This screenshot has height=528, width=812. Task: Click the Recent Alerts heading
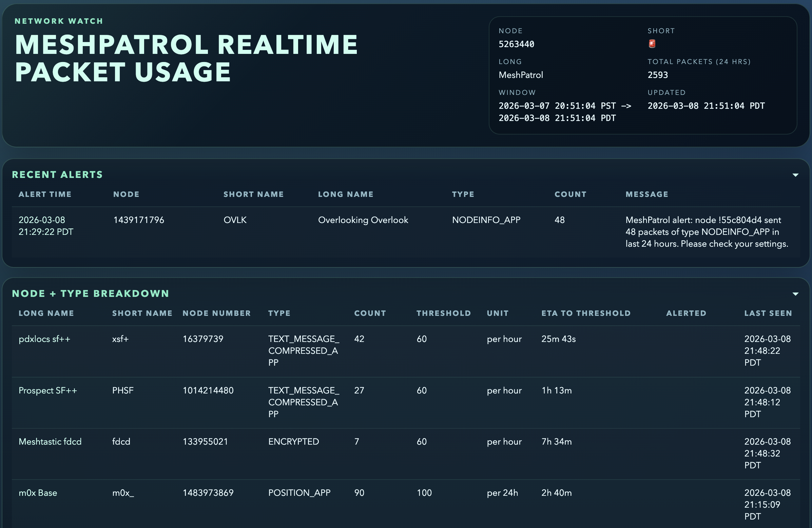pos(57,175)
